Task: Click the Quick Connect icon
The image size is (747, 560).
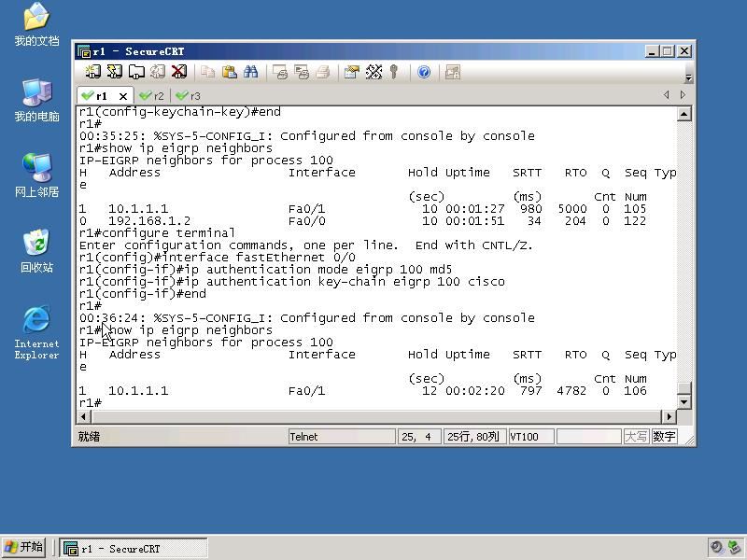Action: coord(114,72)
